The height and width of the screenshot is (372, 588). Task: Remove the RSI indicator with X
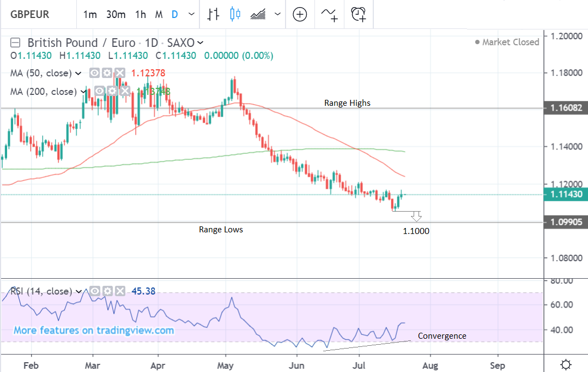tap(120, 291)
